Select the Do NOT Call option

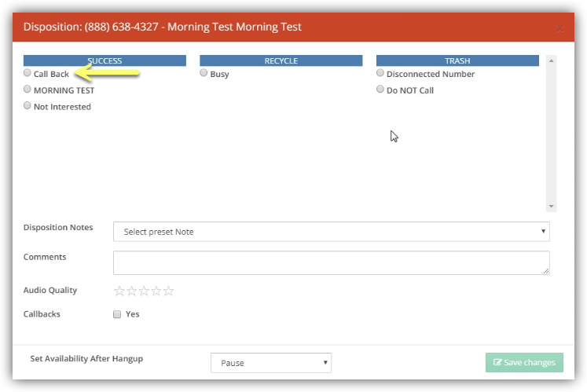click(380, 90)
